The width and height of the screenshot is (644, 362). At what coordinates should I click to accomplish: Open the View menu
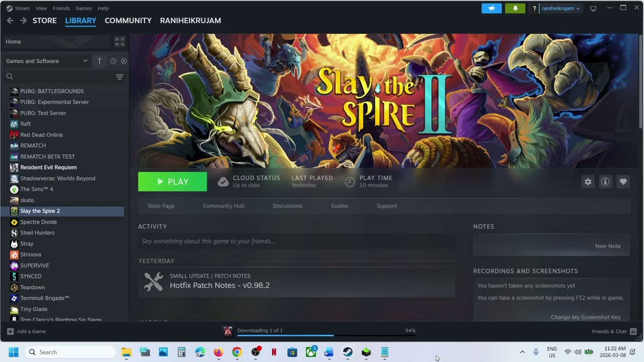(x=41, y=9)
